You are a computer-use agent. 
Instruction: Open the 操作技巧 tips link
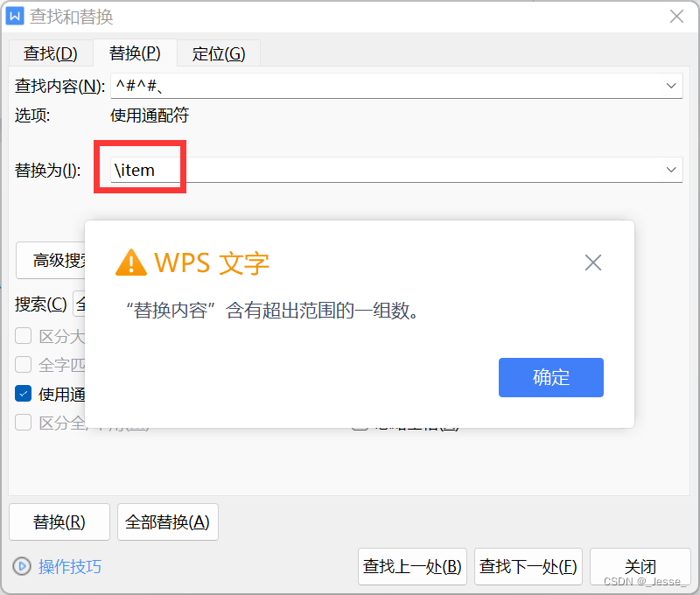[x=70, y=566]
